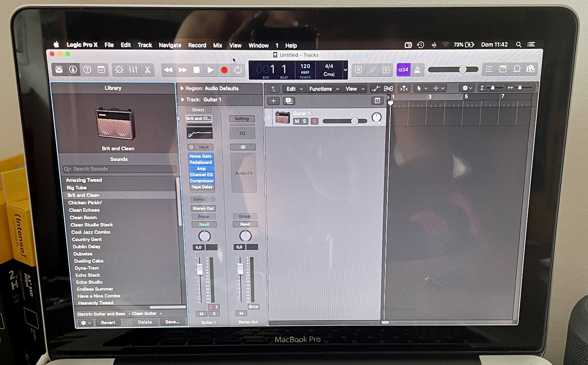The image size is (588, 365).
Task: Open the Tuner icon
Action: 372,70
